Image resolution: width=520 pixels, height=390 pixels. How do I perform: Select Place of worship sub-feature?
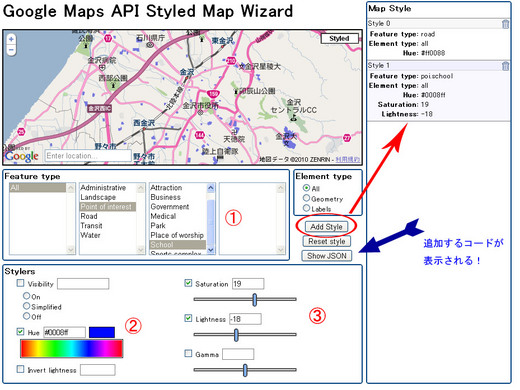(x=177, y=235)
